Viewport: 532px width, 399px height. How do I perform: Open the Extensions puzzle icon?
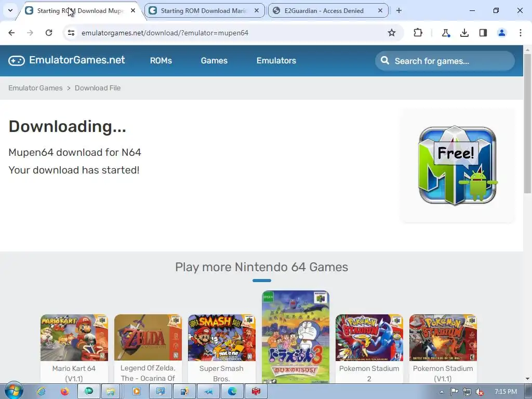(x=418, y=33)
